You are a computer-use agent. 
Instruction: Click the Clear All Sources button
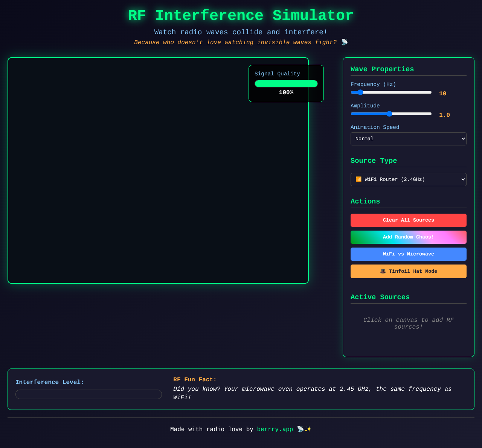click(408, 220)
